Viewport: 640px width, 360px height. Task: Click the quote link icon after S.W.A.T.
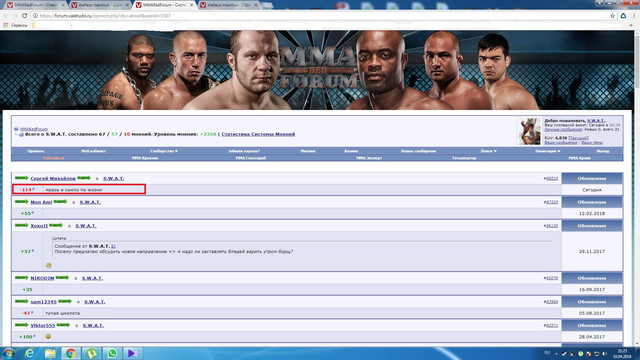coord(113,246)
